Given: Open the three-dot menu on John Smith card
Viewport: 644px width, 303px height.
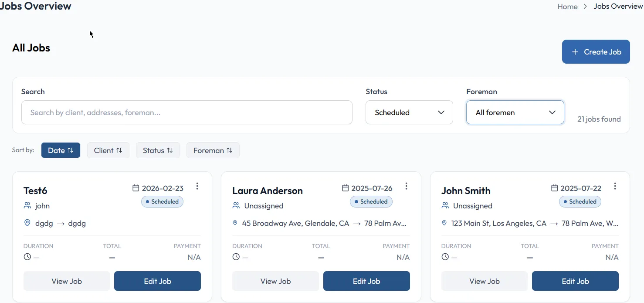Looking at the screenshot, I should [x=615, y=186].
